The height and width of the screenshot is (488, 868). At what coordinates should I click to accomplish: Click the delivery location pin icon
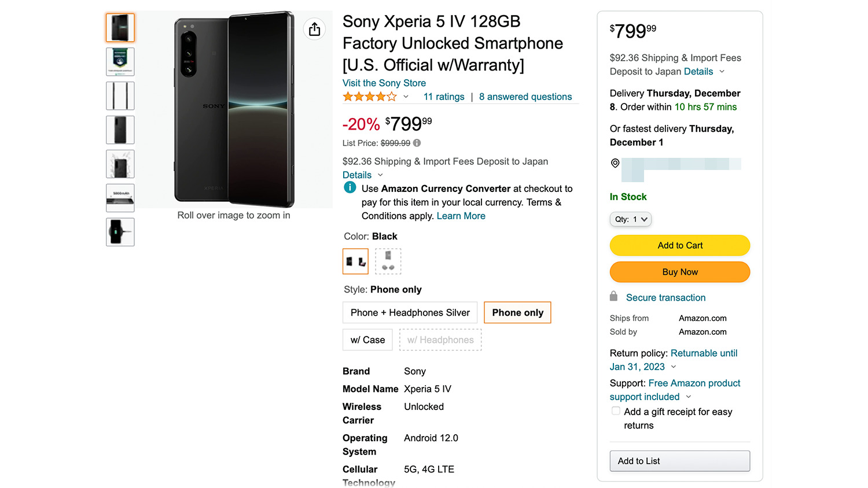615,164
